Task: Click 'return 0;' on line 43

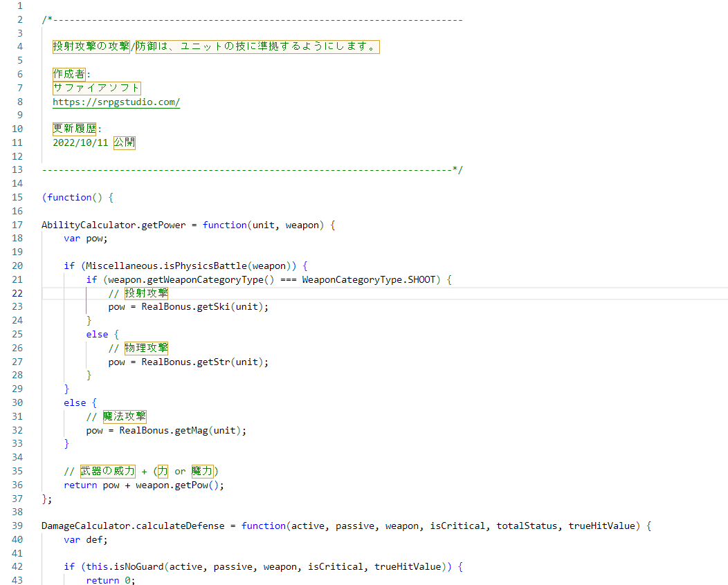Action: [x=111, y=580]
